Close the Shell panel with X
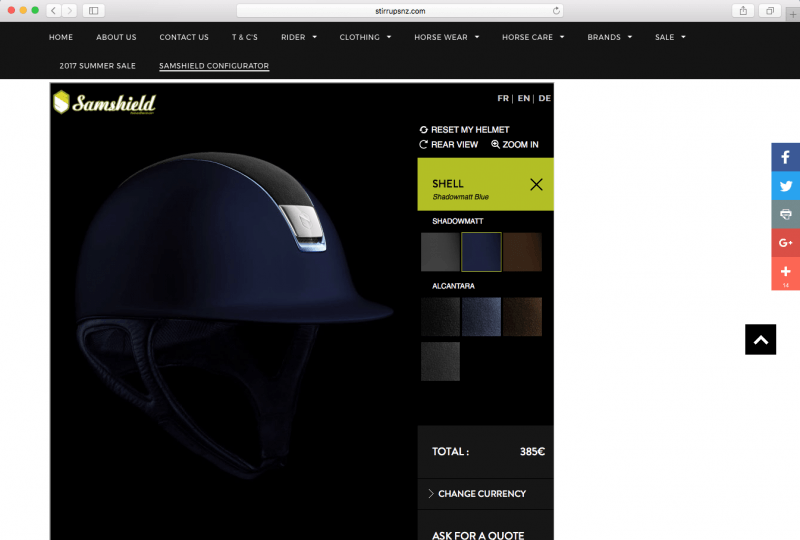 coord(536,184)
